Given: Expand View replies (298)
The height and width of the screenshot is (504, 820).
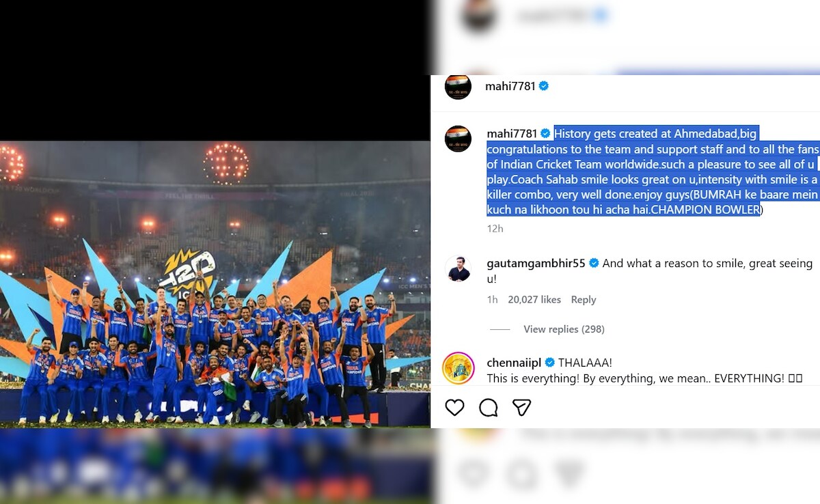Looking at the screenshot, I should [564, 329].
